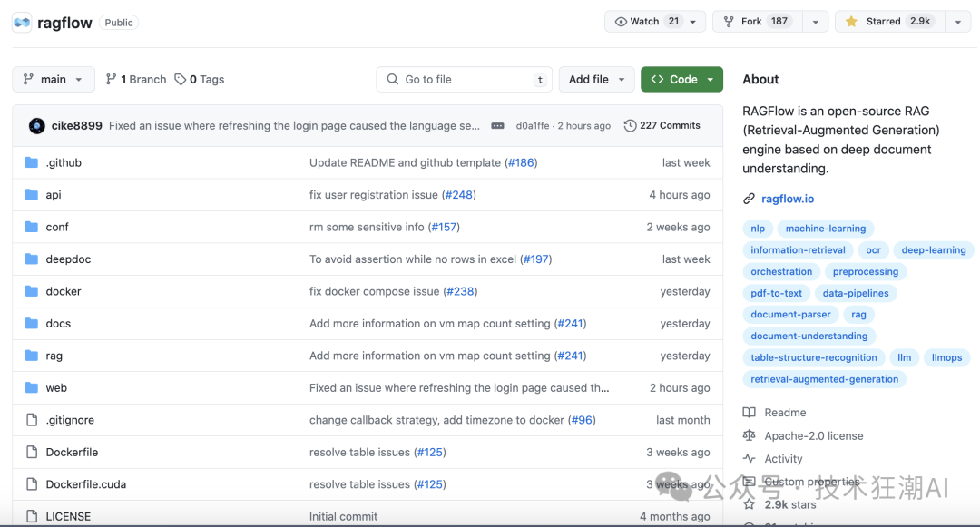Open the Readme section link
This screenshot has width=980, height=527.
[x=784, y=413]
